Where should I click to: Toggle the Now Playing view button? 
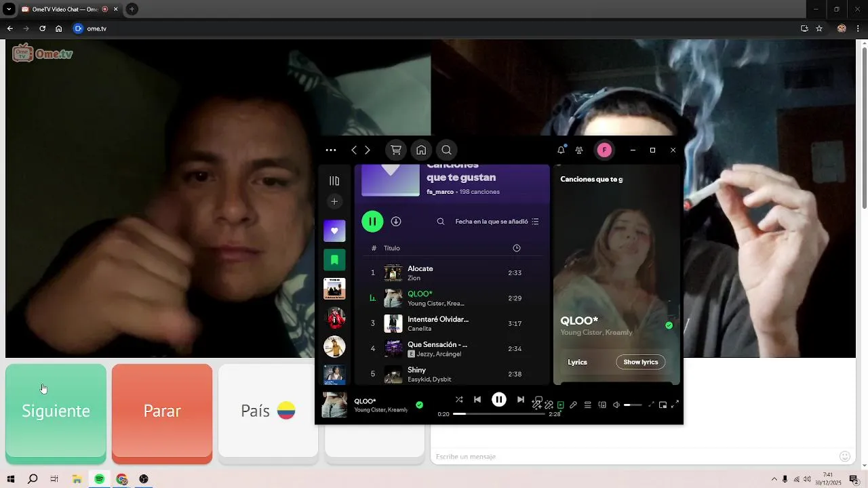point(561,405)
